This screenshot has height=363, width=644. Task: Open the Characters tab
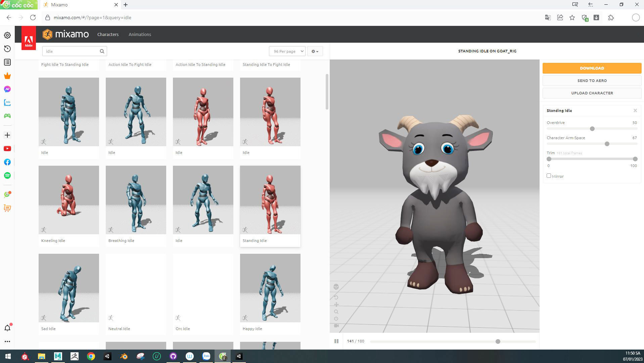108,34
